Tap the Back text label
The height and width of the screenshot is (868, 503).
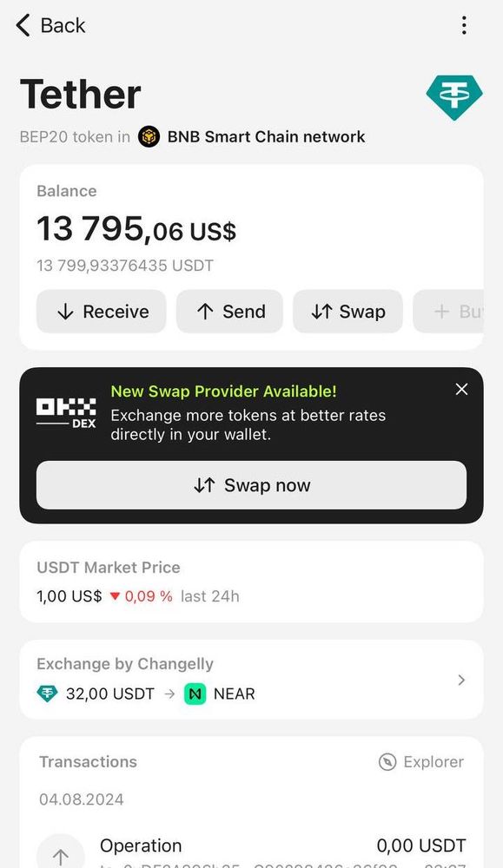[63, 25]
